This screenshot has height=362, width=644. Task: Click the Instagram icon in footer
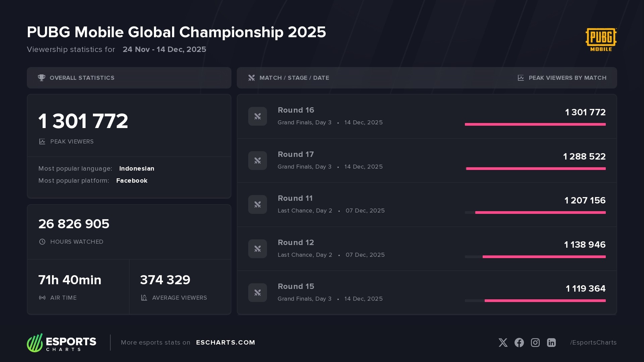tap(535, 343)
